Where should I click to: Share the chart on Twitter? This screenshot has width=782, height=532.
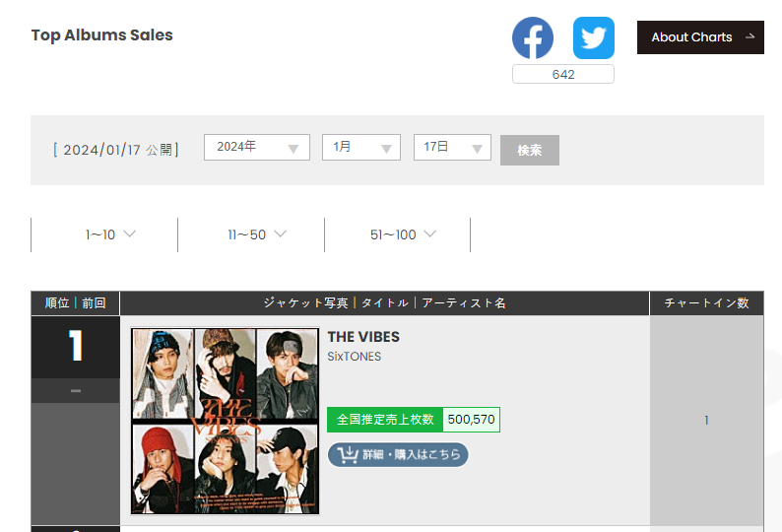594,37
